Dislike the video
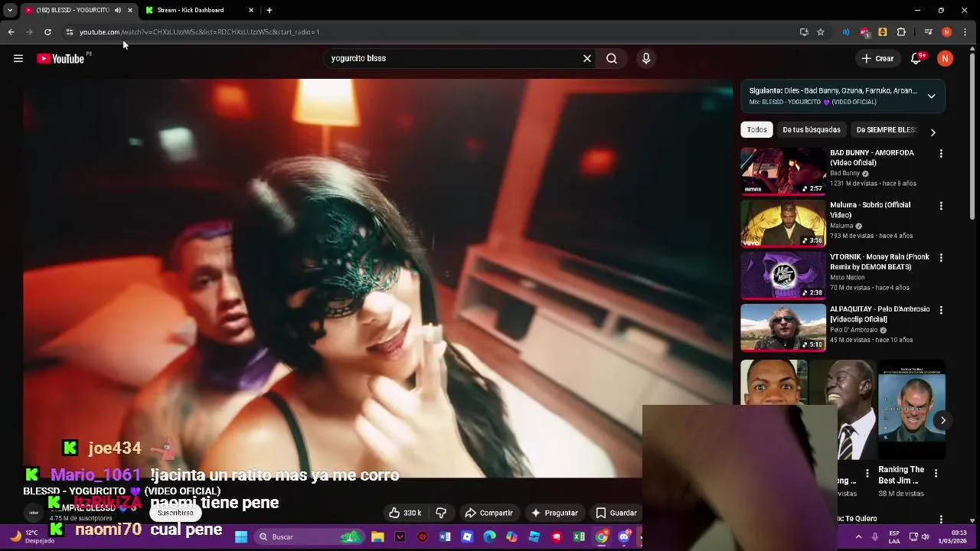980x551 pixels. pyautogui.click(x=441, y=513)
